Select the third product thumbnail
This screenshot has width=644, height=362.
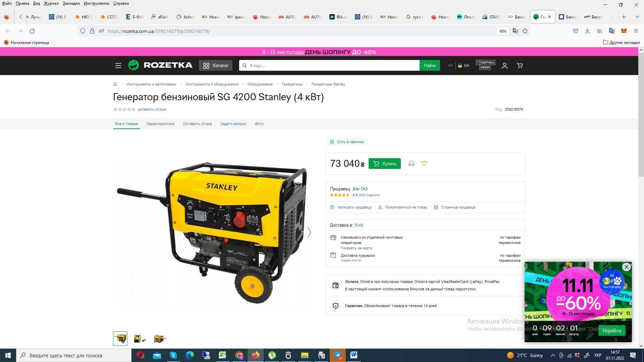point(160,339)
